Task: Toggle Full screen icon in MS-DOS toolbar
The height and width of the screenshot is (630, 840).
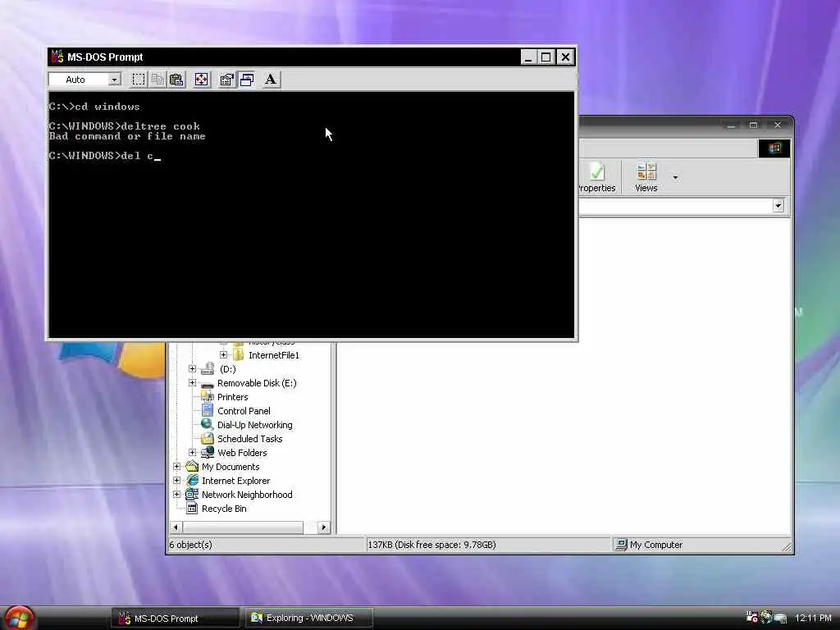Action: [202, 80]
